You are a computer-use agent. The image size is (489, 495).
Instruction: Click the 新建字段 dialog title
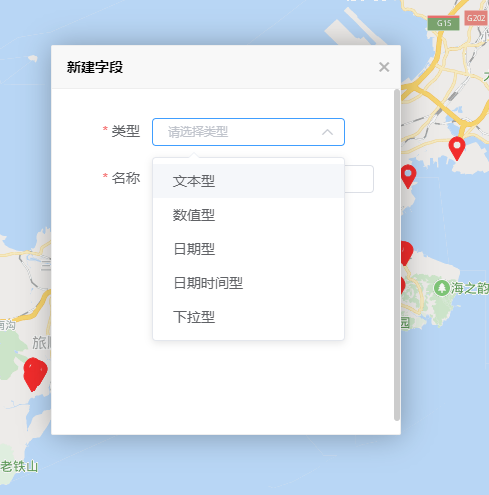coord(95,67)
